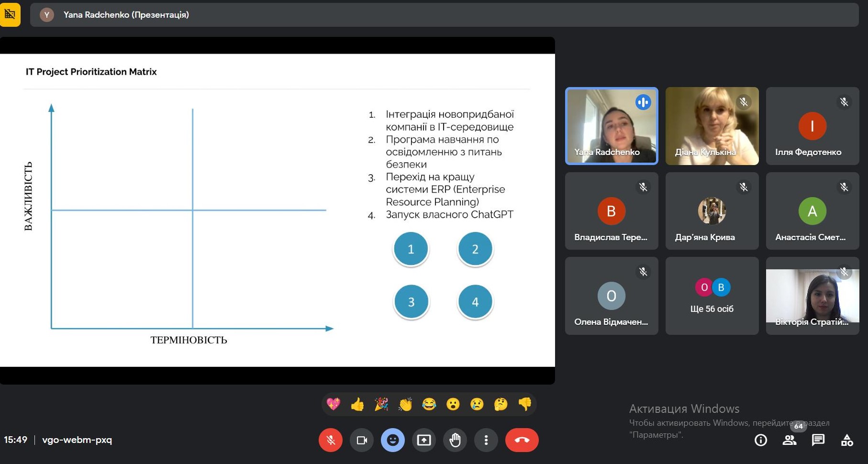Show the participants list panel

coord(790,440)
